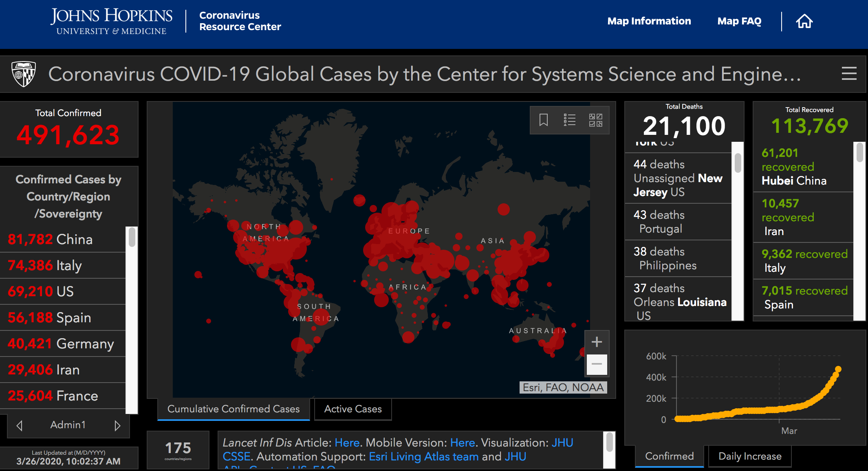This screenshot has height=471, width=868.
Task: Open Lancet article Here link
Action: [x=347, y=442]
